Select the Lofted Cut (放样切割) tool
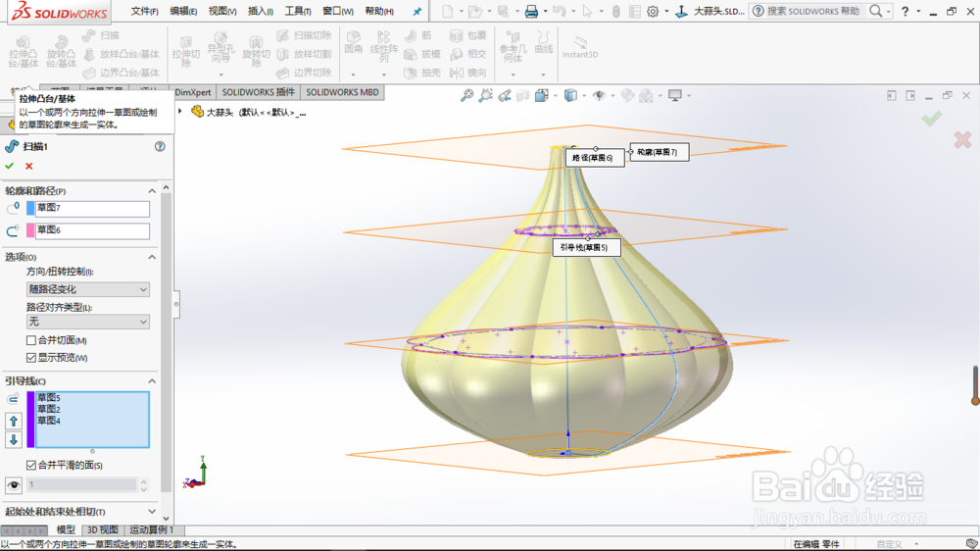 pos(304,54)
